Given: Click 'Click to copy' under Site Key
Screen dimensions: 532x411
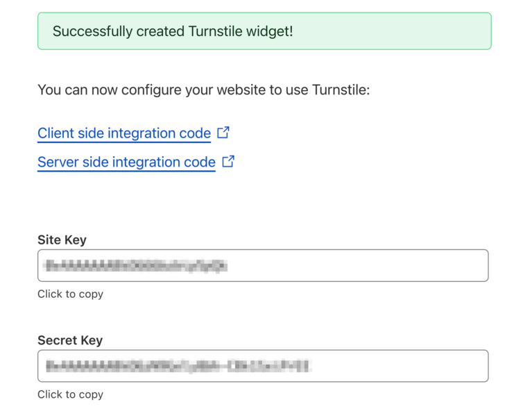Looking at the screenshot, I should pyautogui.click(x=70, y=294).
